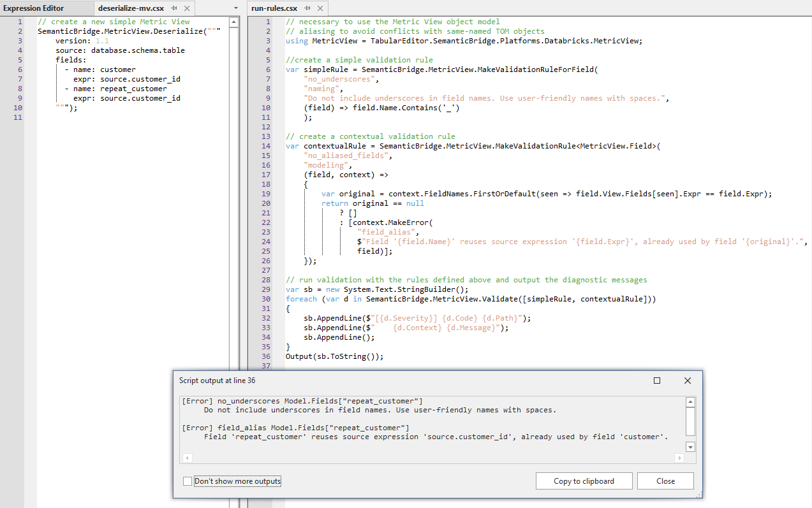Click "// create a contextual validation rule" comment

point(371,136)
